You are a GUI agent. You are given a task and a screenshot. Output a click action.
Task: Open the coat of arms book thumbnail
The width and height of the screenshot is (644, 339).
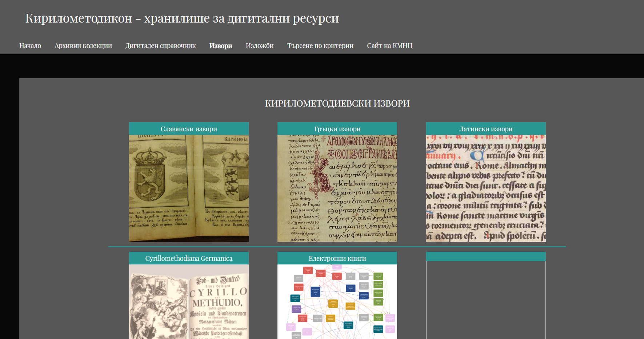[x=189, y=188]
